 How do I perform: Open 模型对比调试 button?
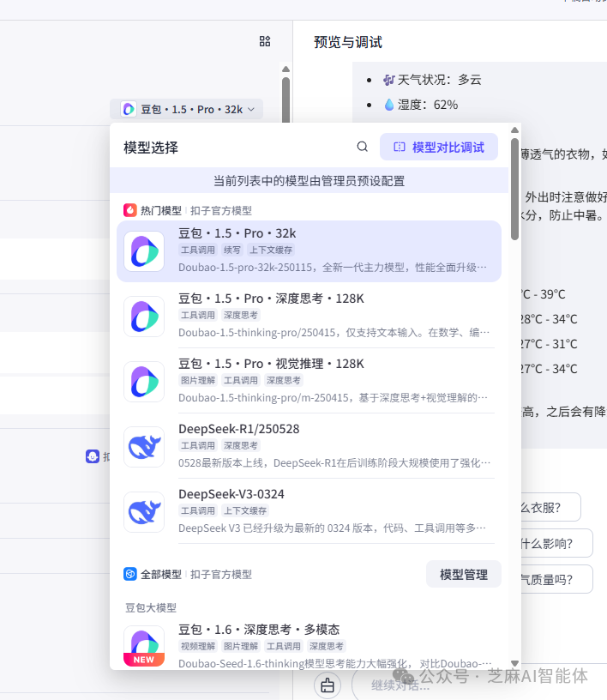[x=439, y=147]
